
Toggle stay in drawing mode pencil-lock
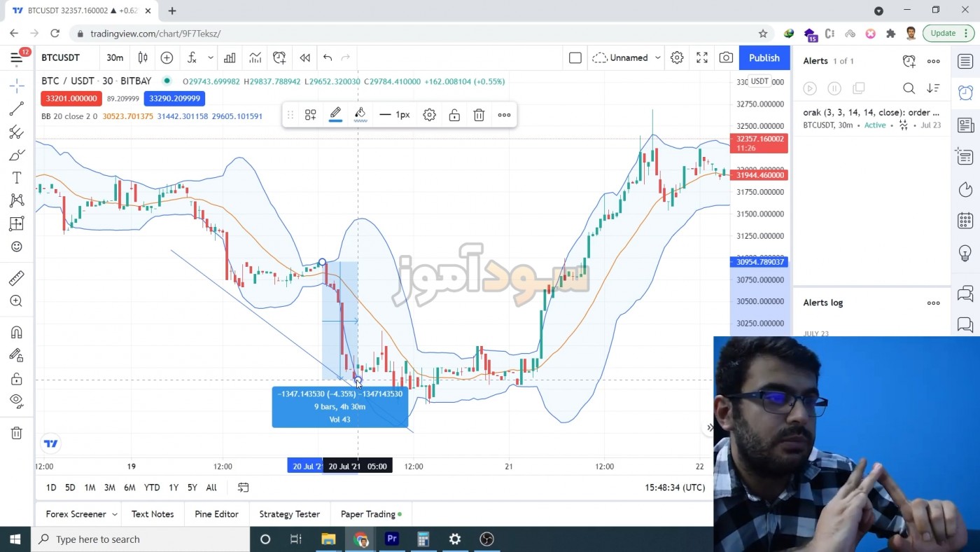[17, 355]
